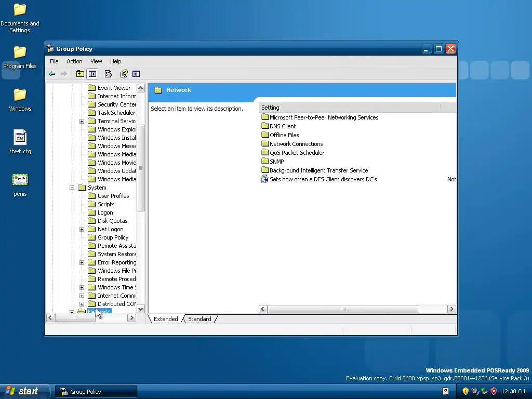Click the QoS Packet Scheduler folder icon

coord(265,152)
